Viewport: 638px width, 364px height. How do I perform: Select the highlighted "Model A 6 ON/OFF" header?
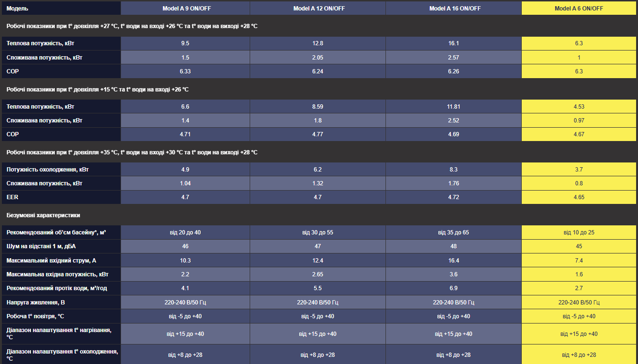[x=578, y=9]
